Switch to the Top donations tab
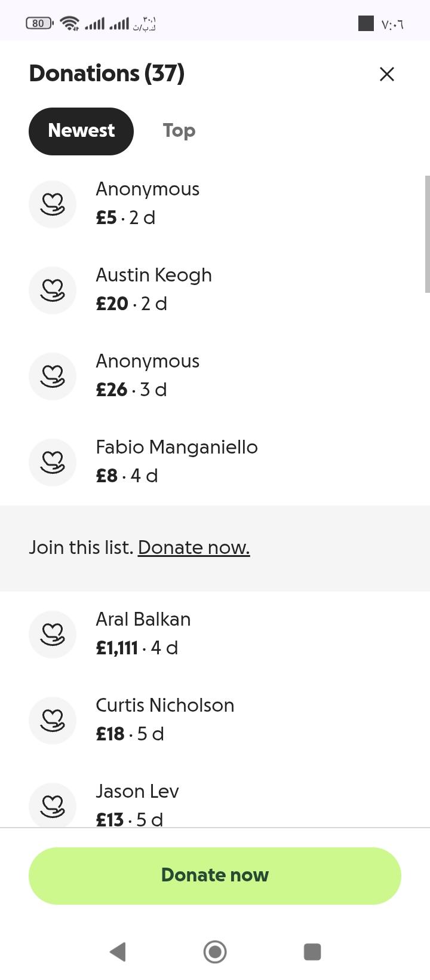This screenshot has width=430, height=980. 179,131
